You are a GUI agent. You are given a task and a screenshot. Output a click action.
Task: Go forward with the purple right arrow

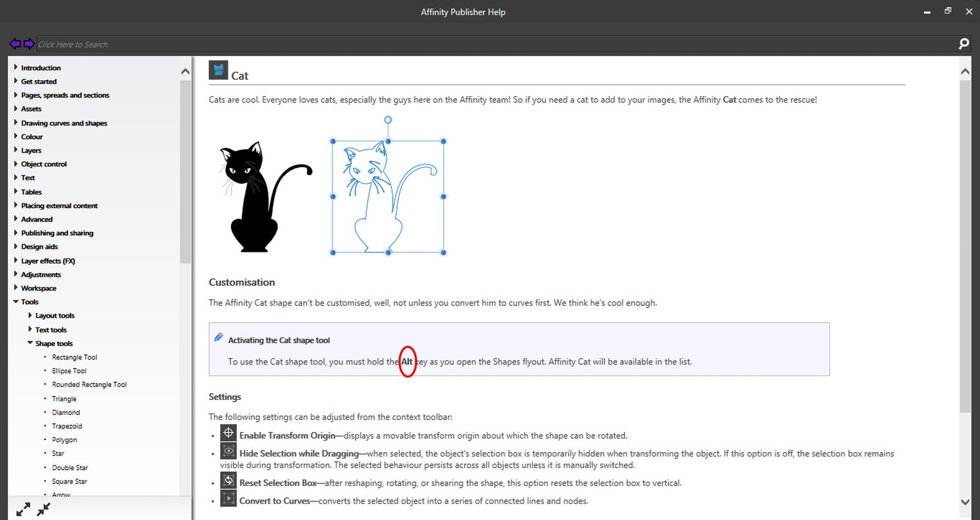pyautogui.click(x=29, y=44)
